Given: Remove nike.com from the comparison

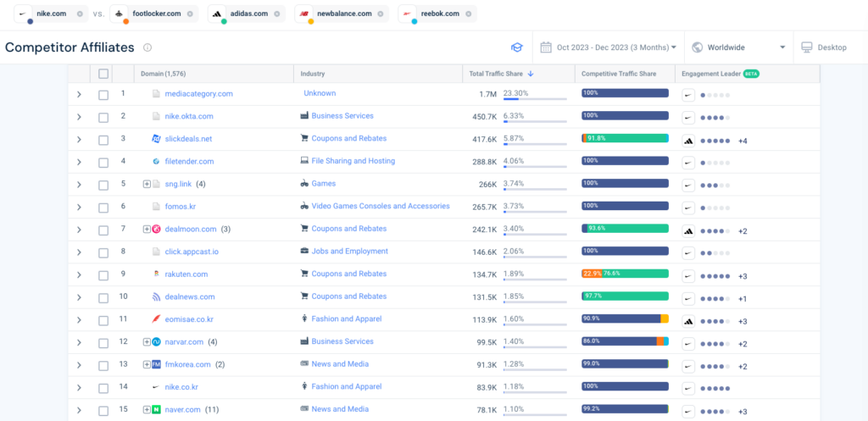Looking at the screenshot, I should tap(80, 14).
